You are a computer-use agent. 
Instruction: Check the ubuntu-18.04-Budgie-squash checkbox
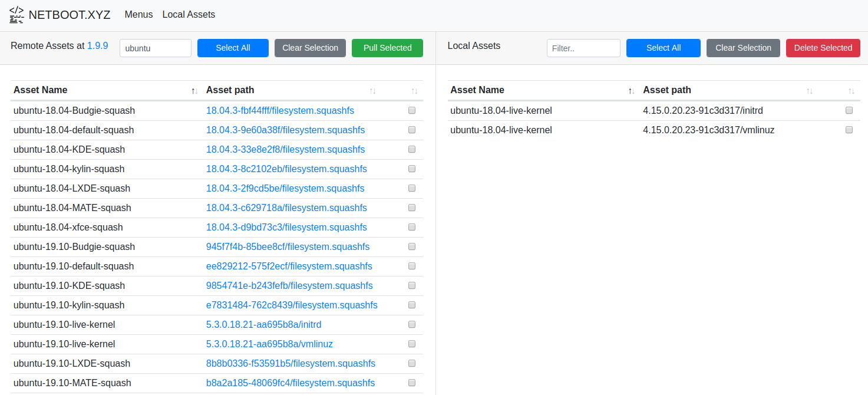(412, 110)
